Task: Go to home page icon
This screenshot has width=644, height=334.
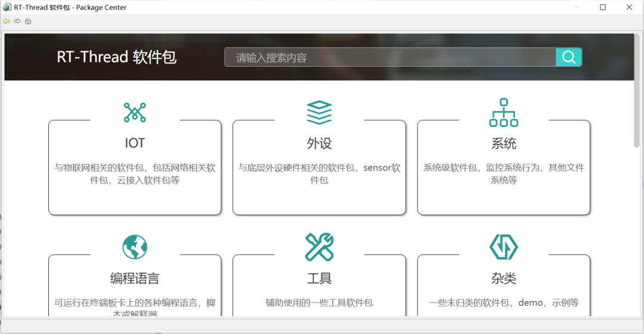Action: (x=29, y=21)
